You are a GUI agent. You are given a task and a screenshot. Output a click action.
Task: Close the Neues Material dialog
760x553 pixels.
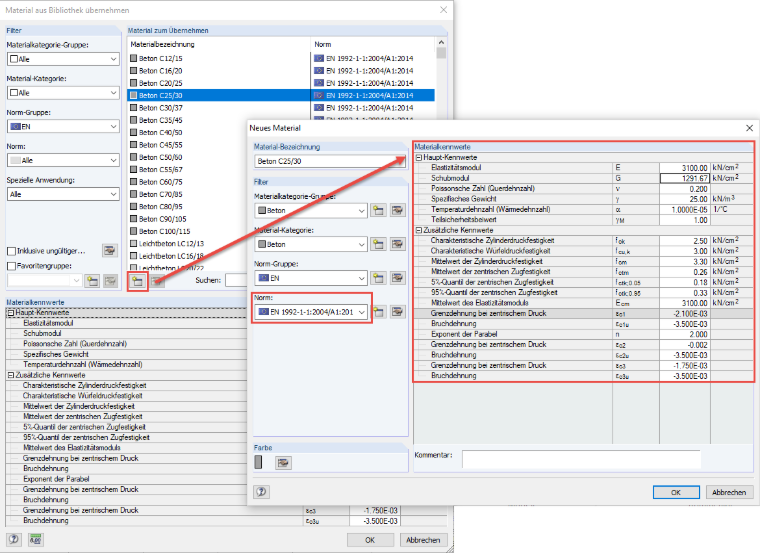(749, 128)
